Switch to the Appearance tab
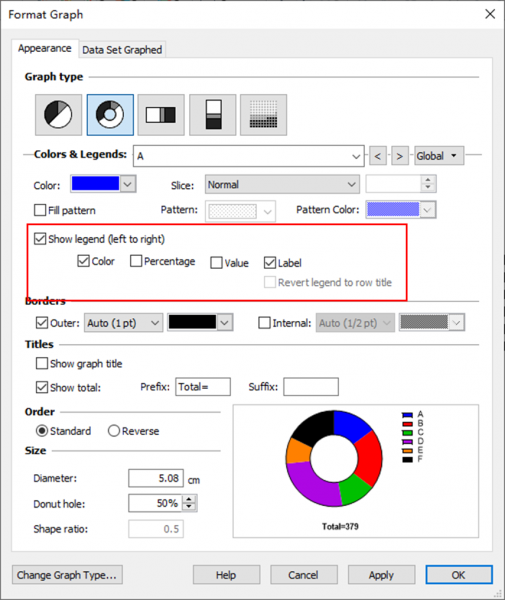The image size is (505, 600). [45, 49]
